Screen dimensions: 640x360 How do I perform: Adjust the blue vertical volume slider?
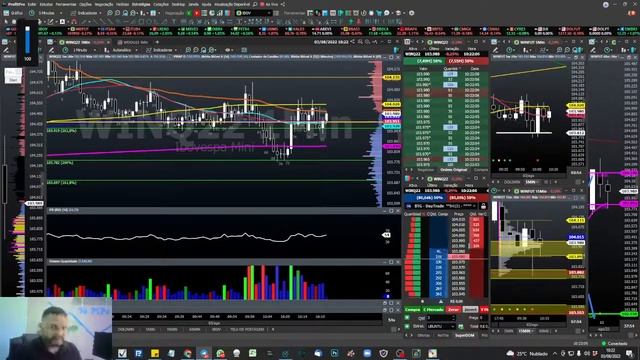(27, 40)
